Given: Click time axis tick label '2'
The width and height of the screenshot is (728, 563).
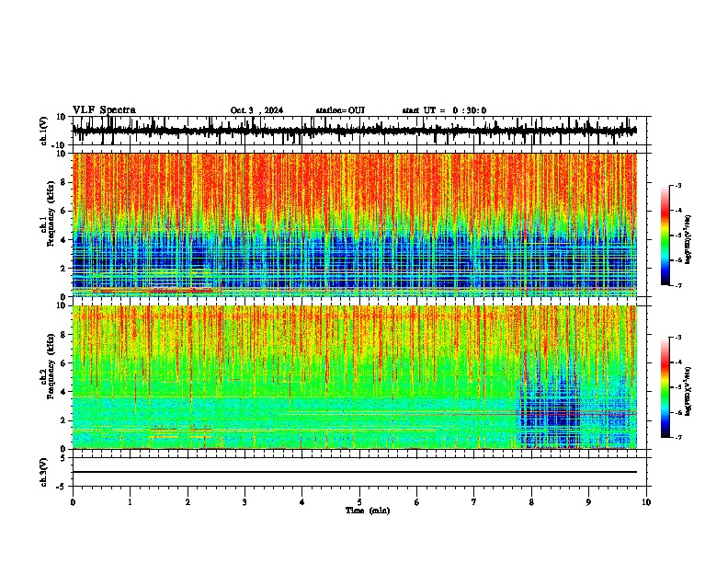Looking at the screenshot, I should (x=188, y=502).
